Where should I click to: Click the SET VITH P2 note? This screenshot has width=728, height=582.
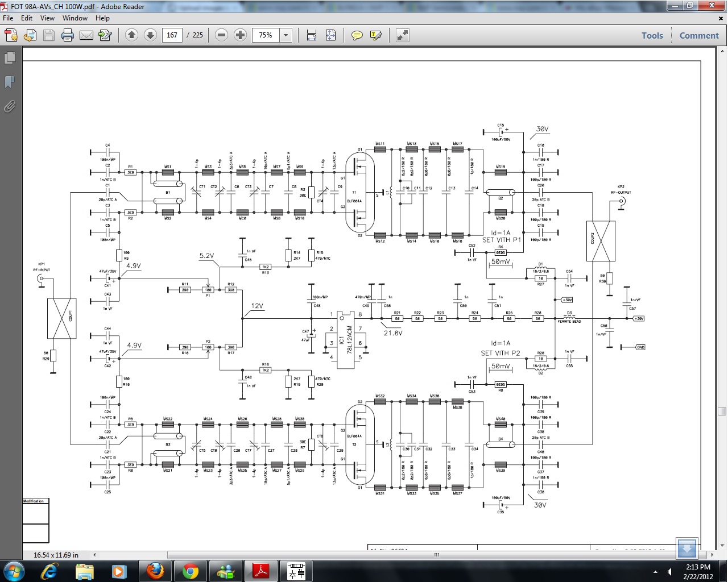[x=500, y=353]
